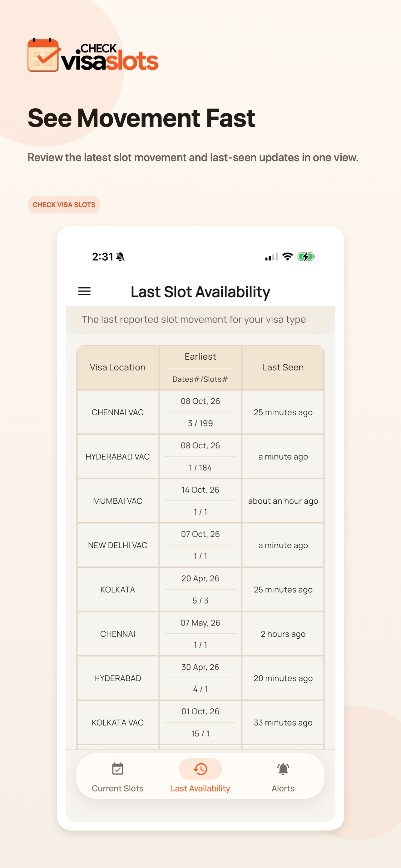Click the Check Visa Slots calendar logo

point(43,55)
